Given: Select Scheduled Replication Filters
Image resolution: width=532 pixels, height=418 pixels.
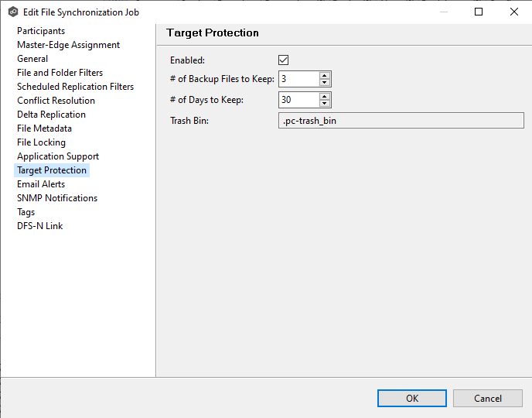Looking at the screenshot, I should click(x=75, y=87).
